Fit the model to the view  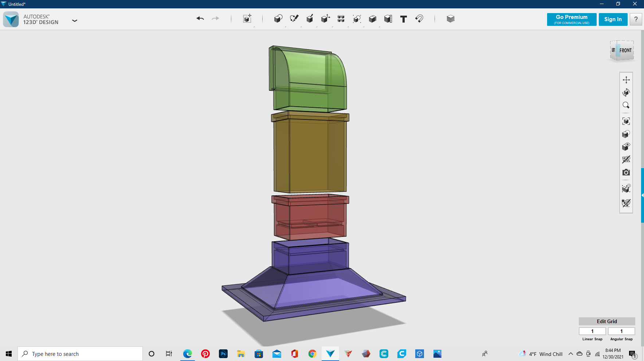point(626,121)
